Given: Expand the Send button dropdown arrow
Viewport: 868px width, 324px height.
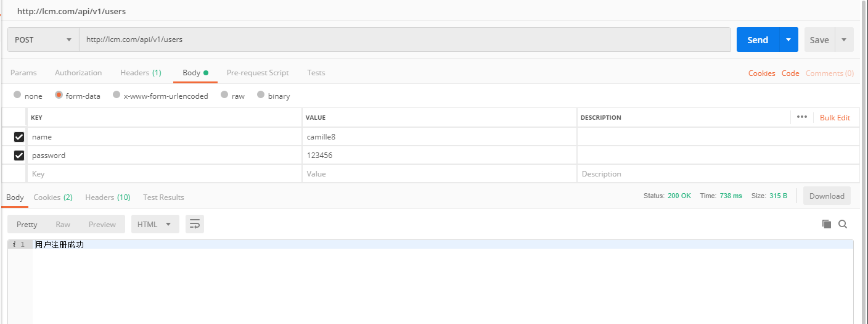Looking at the screenshot, I should pyautogui.click(x=788, y=39).
